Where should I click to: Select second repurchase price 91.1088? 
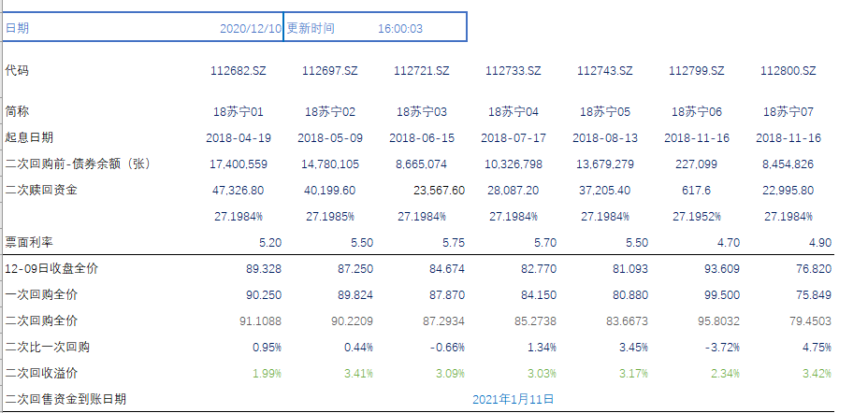click(261, 320)
